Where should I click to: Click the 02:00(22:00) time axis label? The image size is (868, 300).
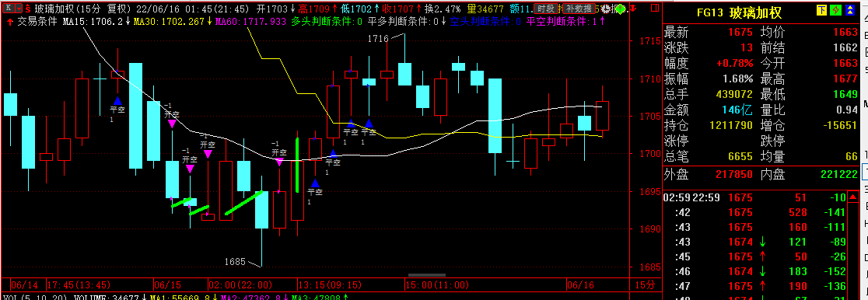240,285
